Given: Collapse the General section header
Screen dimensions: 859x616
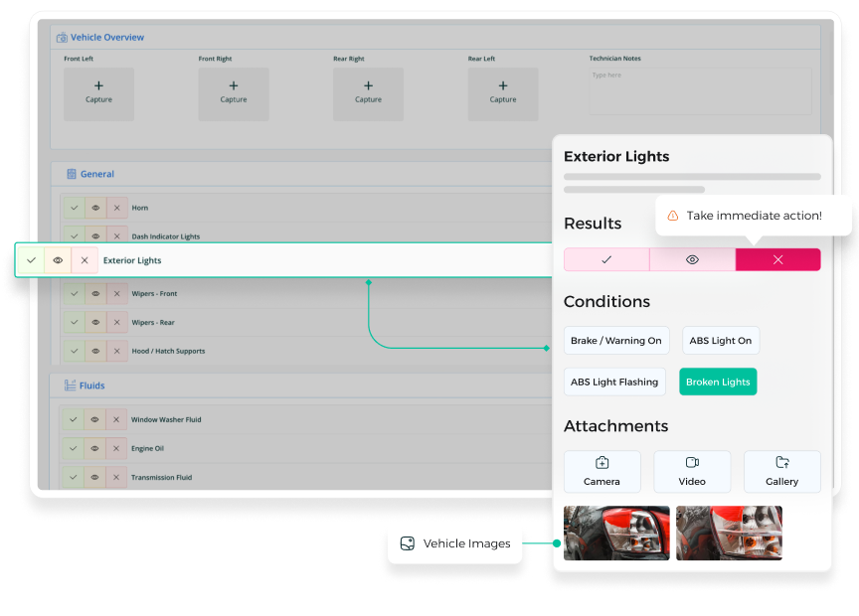Looking at the screenshot, I should tap(97, 174).
